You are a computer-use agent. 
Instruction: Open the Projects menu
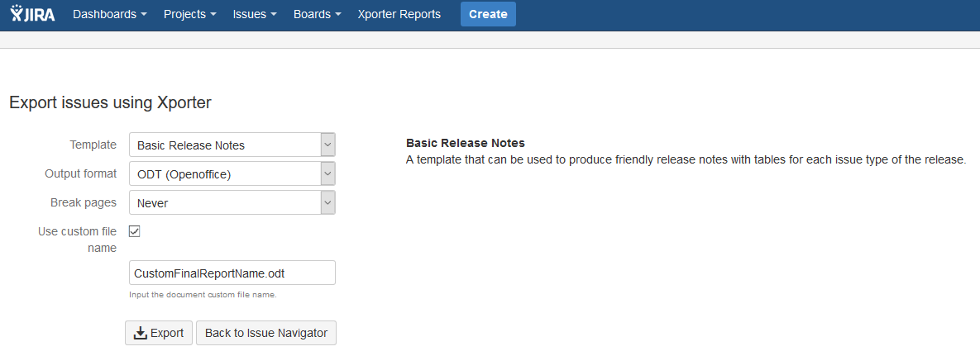(x=189, y=14)
